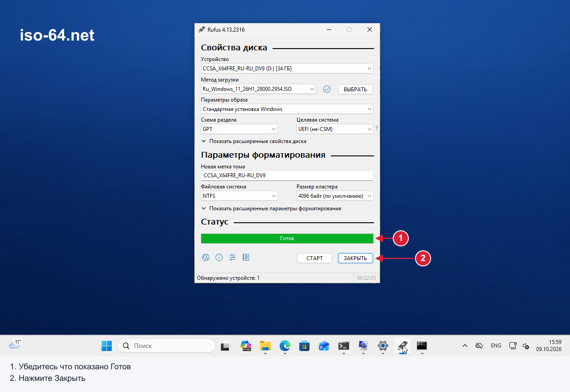Open the Устройство device dropdown
Viewport: 570px width, 392px height.
tap(287, 69)
